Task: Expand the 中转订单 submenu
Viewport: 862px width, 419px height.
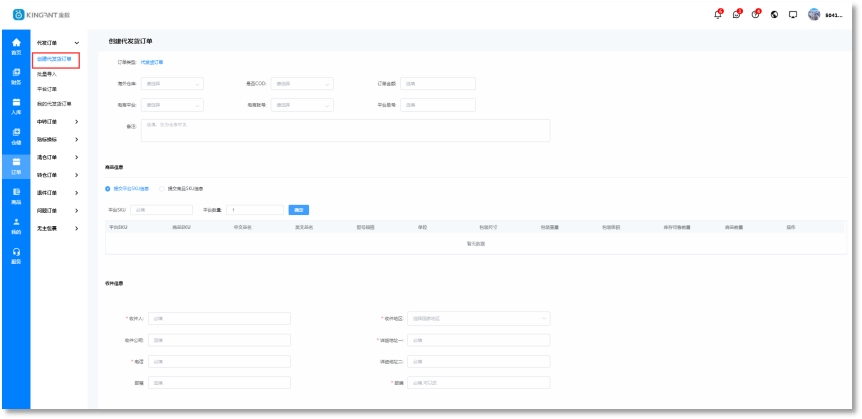Action: click(x=57, y=122)
